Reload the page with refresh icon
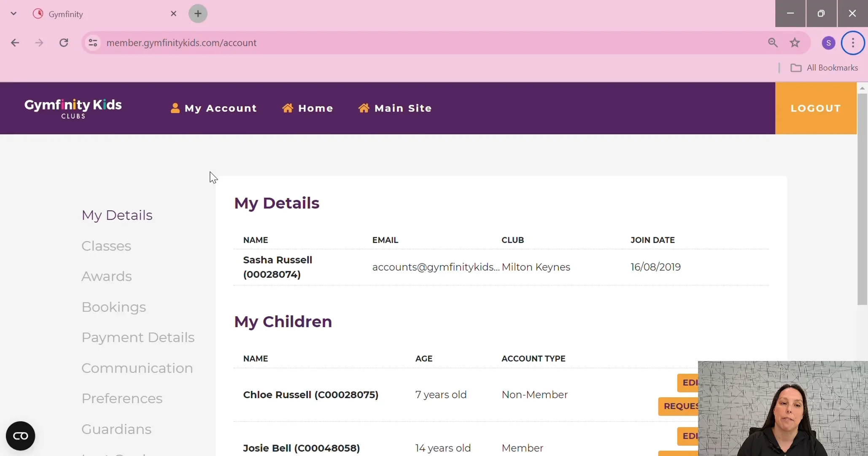868x456 pixels. pyautogui.click(x=64, y=43)
